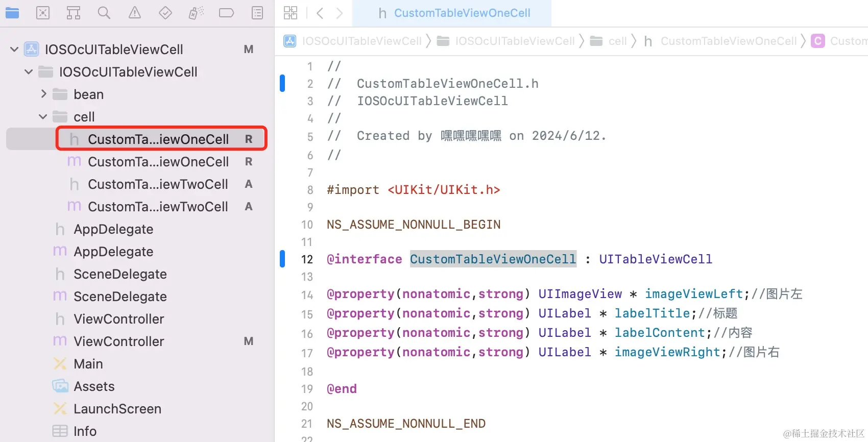
Task: Open the Assets catalog
Action: [x=136, y=386]
